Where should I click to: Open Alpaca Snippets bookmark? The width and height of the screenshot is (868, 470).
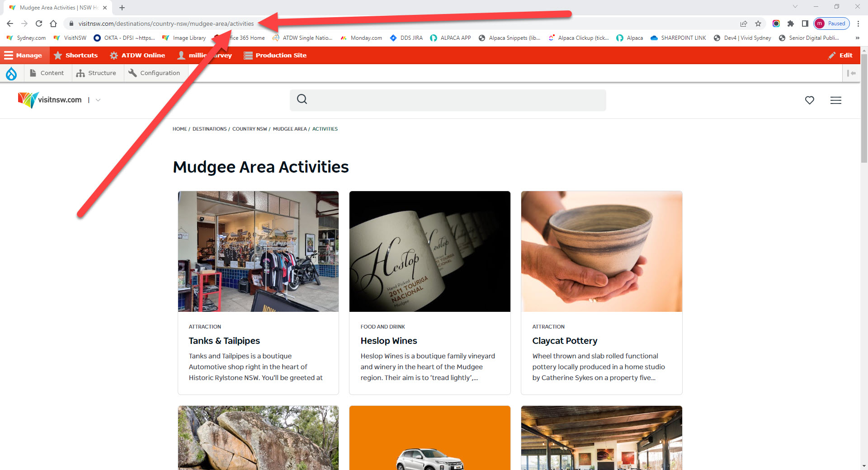pos(509,38)
